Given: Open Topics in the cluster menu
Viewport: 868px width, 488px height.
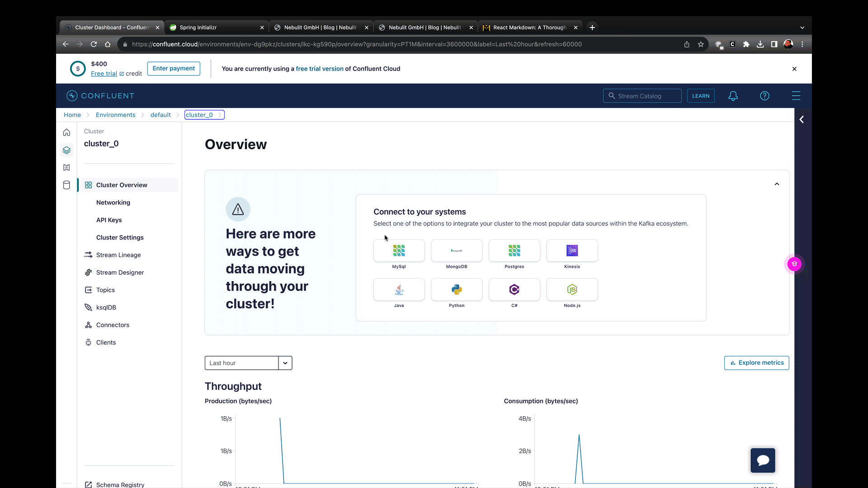Looking at the screenshot, I should [105, 290].
